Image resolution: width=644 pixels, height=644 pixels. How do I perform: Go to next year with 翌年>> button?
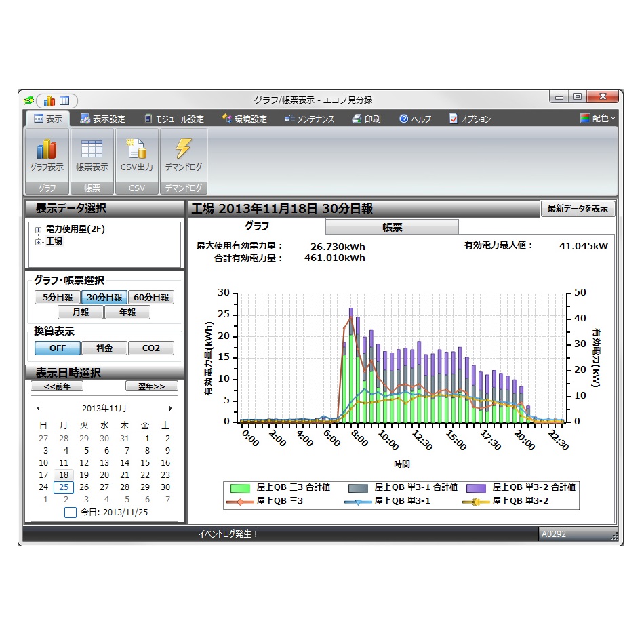point(151,386)
